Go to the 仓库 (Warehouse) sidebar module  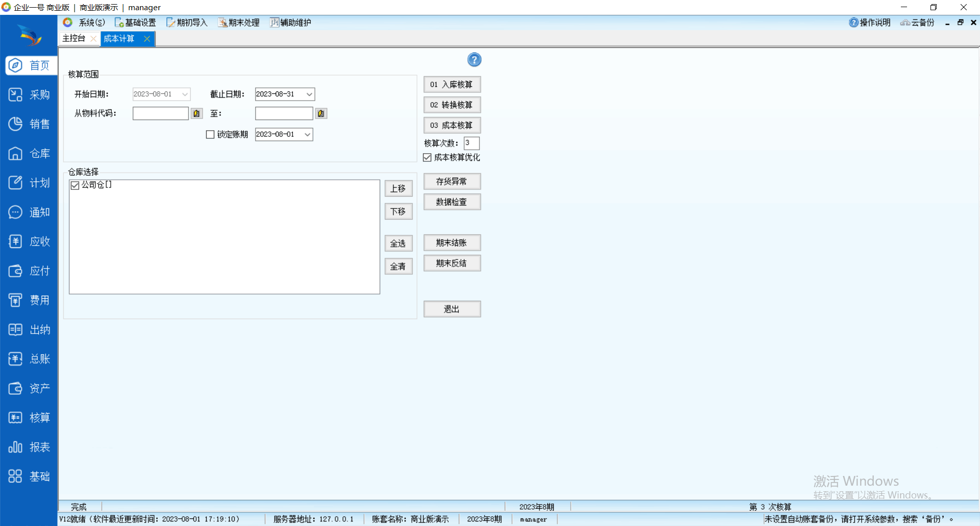(29, 154)
